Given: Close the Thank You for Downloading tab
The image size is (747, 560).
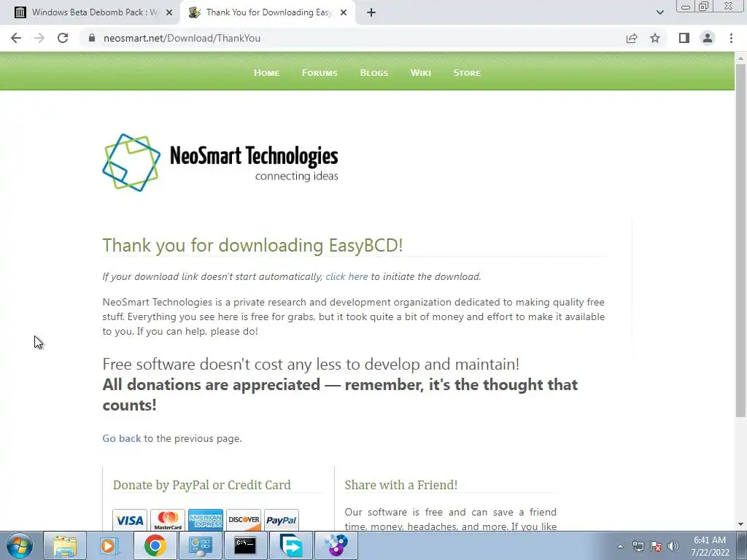Looking at the screenshot, I should tap(344, 13).
